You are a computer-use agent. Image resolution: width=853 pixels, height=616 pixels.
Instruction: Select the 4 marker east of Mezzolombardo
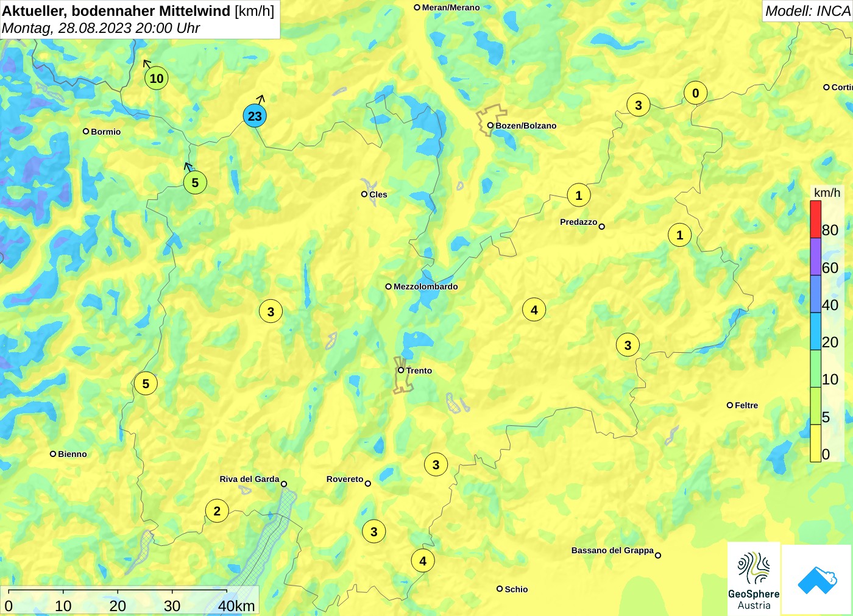click(534, 310)
